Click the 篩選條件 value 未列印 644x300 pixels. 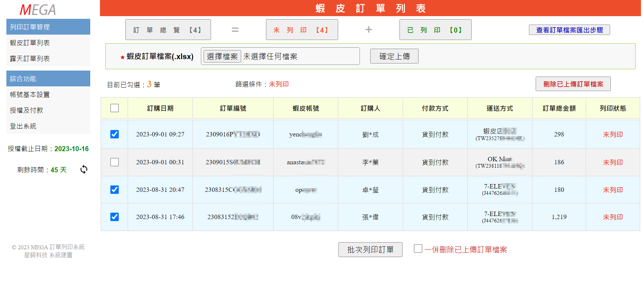tap(279, 84)
